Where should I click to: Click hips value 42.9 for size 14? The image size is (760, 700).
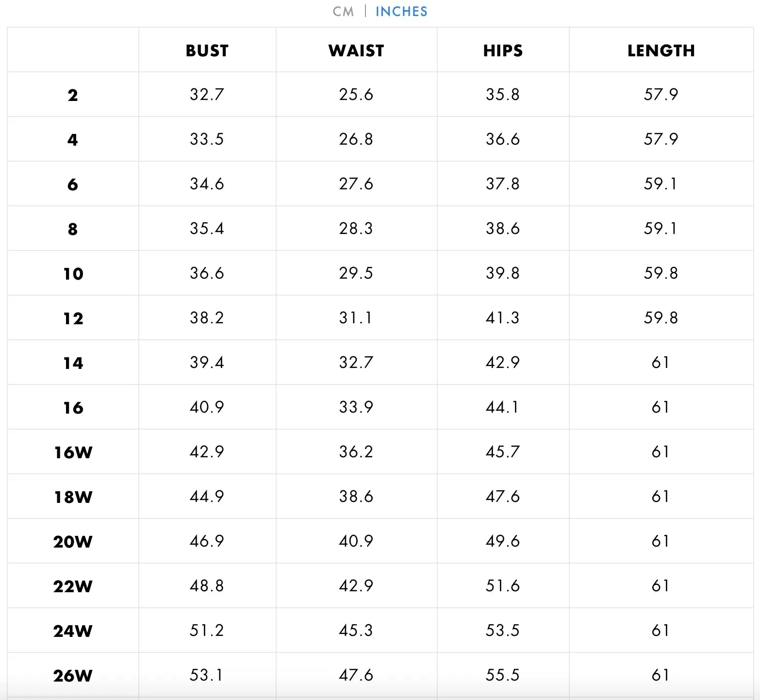pyautogui.click(x=503, y=362)
